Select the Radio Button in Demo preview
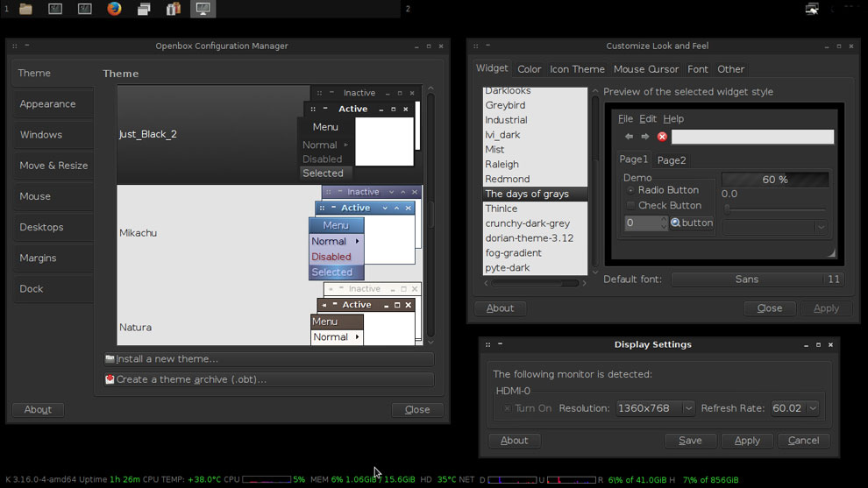The height and width of the screenshot is (488, 868). click(x=630, y=190)
